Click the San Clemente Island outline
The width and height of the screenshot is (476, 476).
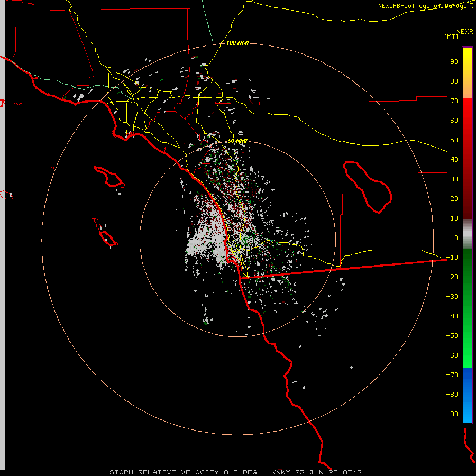[105, 232]
